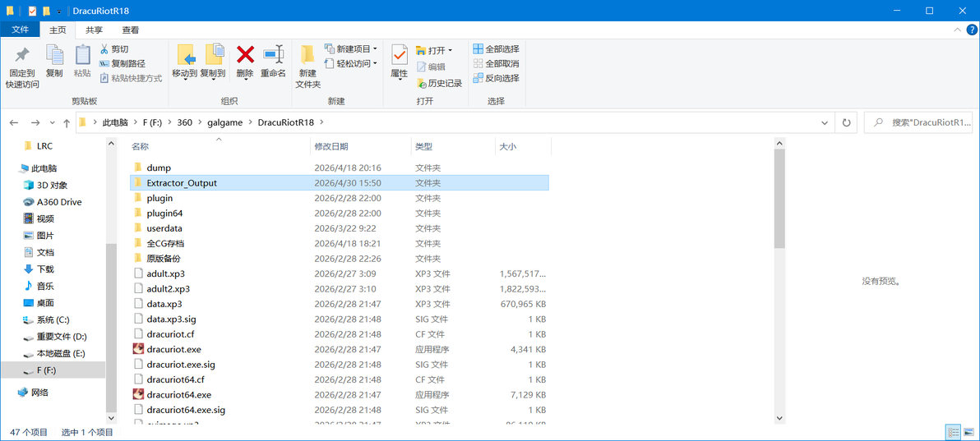This screenshot has width=980, height=441.
Task: Select the dump folder
Action: tap(340, 168)
